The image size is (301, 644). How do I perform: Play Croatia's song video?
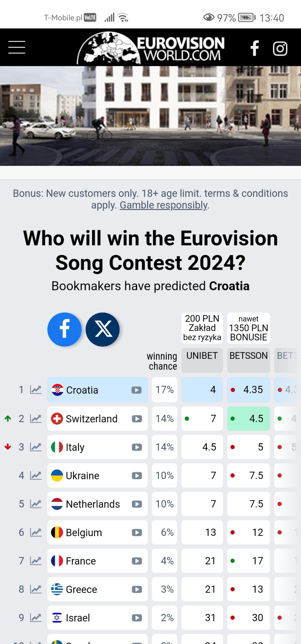(x=136, y=390)
